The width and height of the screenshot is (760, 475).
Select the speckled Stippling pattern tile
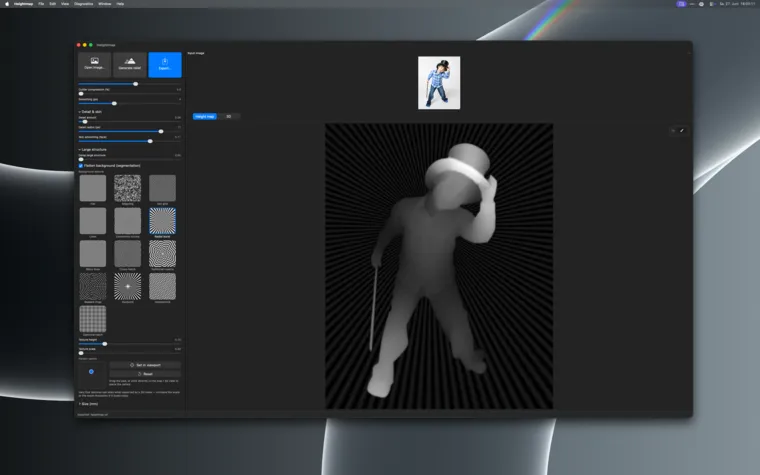(x=127, y=188)
